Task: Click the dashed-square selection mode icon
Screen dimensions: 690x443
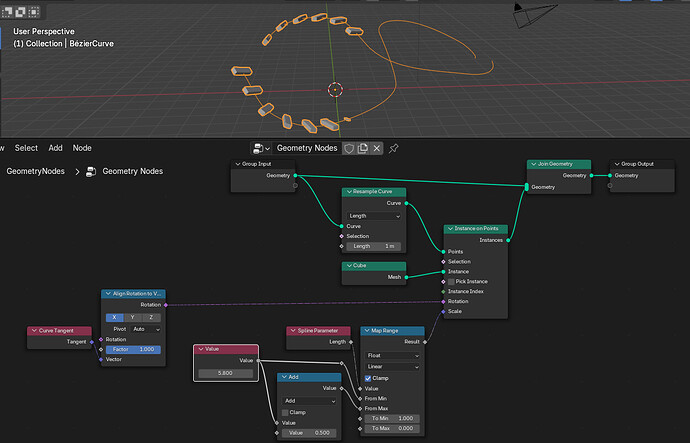Action: [34, 12]
